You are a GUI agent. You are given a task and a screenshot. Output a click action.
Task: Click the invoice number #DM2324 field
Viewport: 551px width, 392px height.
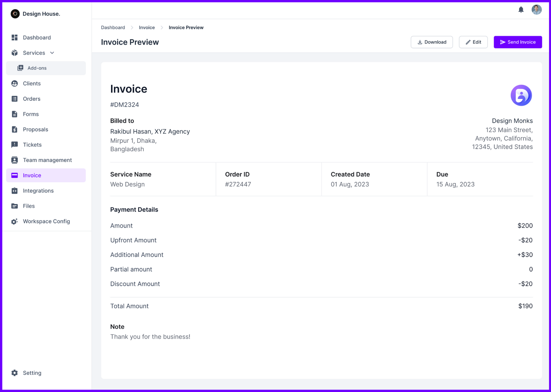[x=124, y=104]
